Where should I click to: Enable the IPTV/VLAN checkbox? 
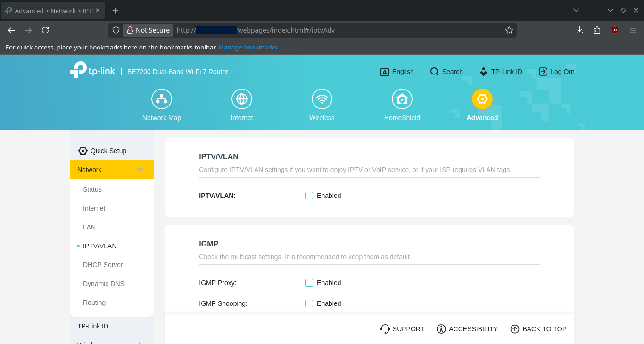309,196
